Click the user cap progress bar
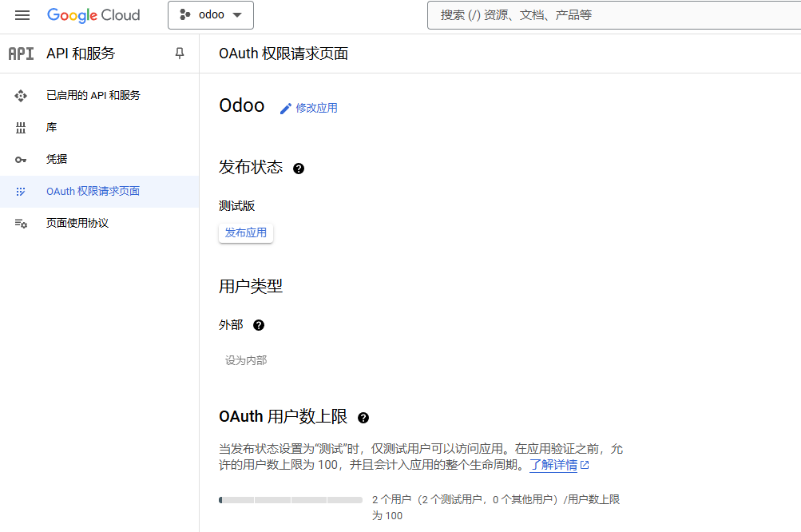801x532 pixels. 291,500
